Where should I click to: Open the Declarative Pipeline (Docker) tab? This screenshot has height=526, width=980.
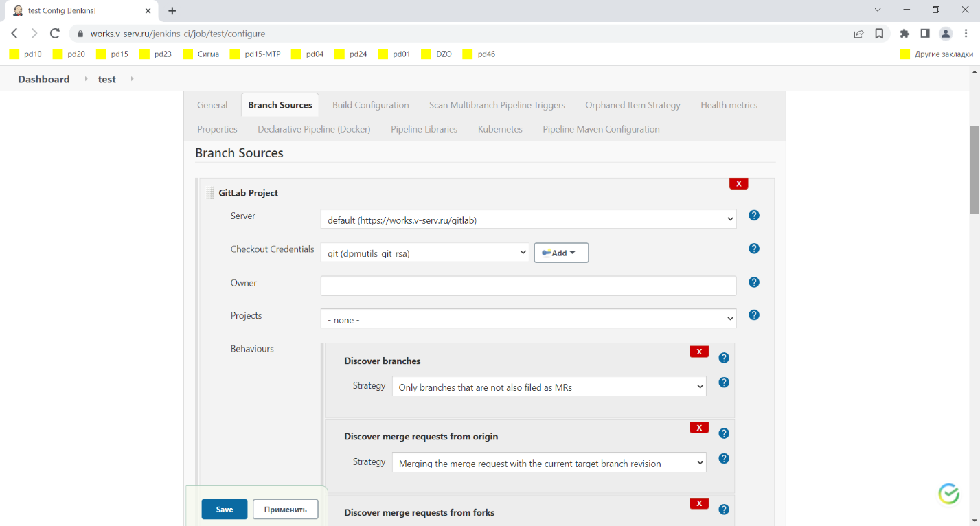314,129
